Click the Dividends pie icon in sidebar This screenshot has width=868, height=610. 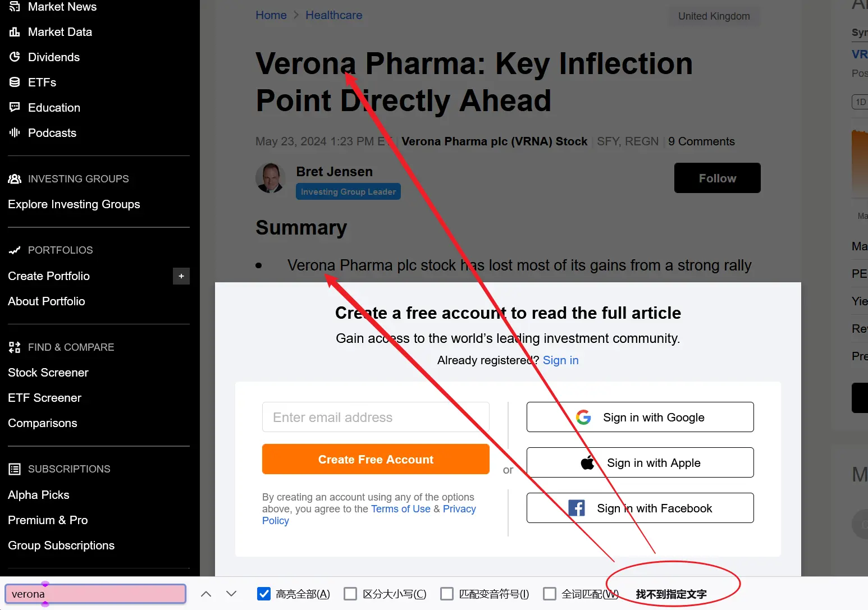(15, 57)
